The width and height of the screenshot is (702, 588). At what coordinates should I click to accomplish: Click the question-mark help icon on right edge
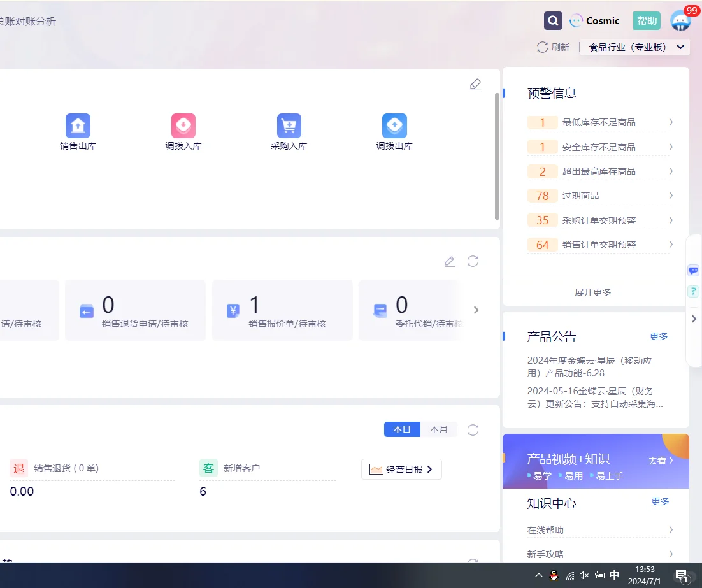(x=693, y=291)
